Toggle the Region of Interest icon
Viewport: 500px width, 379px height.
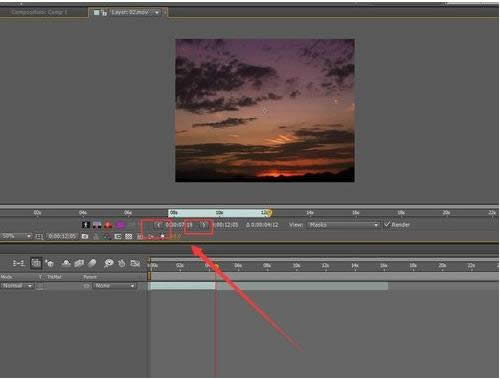pos(118,237)
